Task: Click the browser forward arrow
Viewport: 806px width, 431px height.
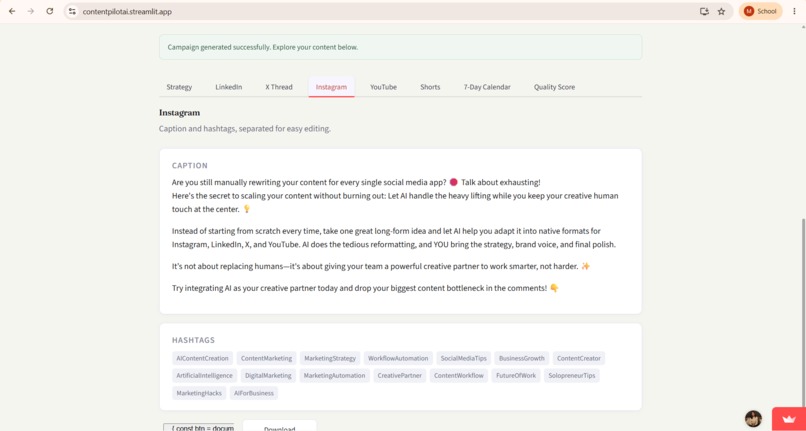Action: tap(31, 11)
